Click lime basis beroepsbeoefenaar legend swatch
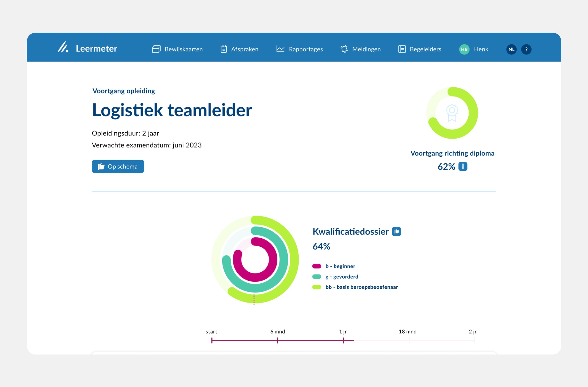Image resolution: width=588 pixels, height=387 pixels. click(316, 287)
